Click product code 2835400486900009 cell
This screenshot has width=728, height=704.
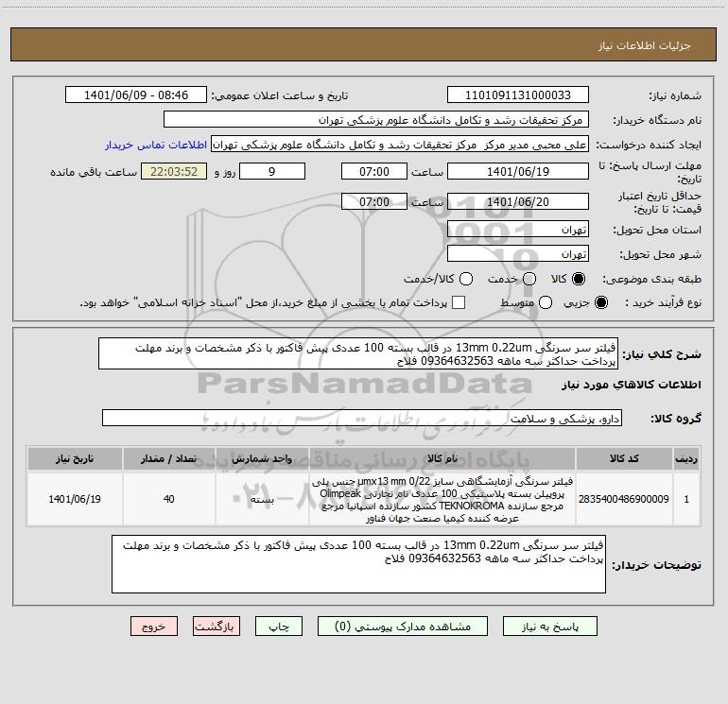tap(624, 499)
